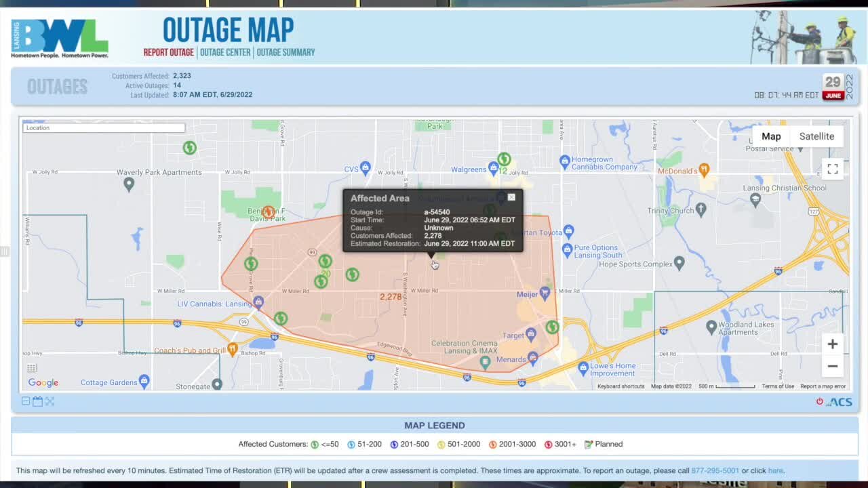This screenshot has width=868, height=488.
Task: Toggle fullscreen map view
Action: [x=833, y=169]
